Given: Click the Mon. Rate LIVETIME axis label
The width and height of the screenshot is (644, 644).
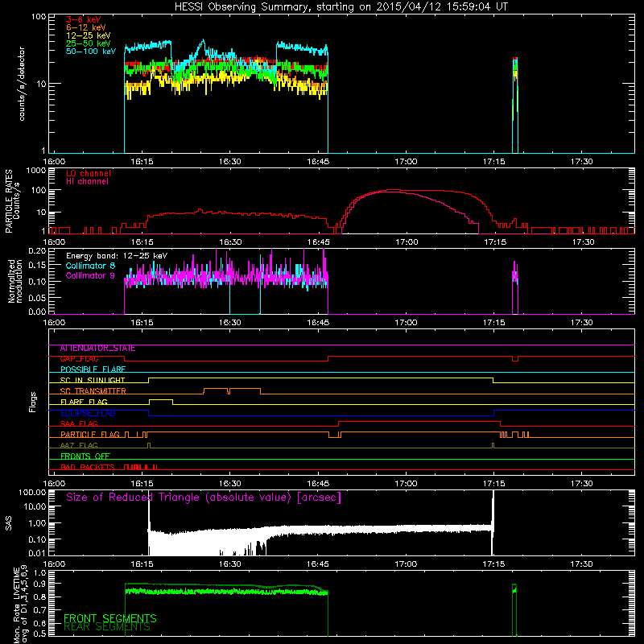Looking at the screenshot, I should [x=21, y=605].
